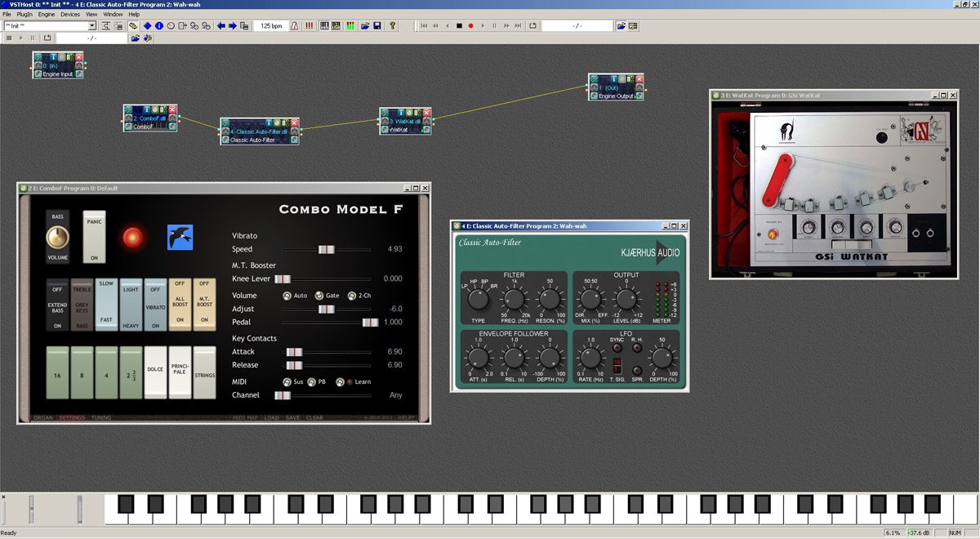Click the Filter FREQ knob

tap(513, 300)
